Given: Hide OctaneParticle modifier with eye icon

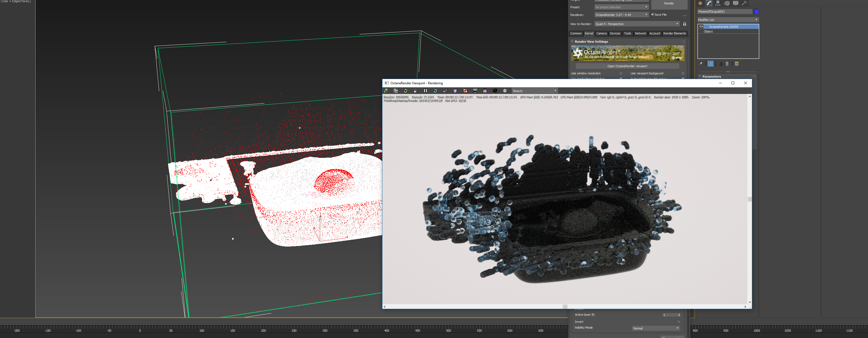Looking at the screenshot, I should tap(701, 27).
